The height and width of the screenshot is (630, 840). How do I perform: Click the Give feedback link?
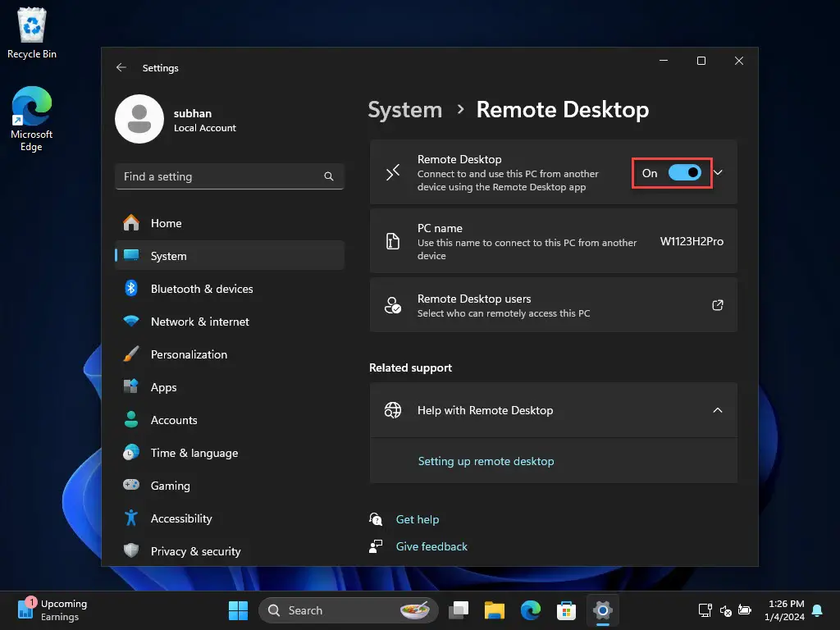point(431,546)
